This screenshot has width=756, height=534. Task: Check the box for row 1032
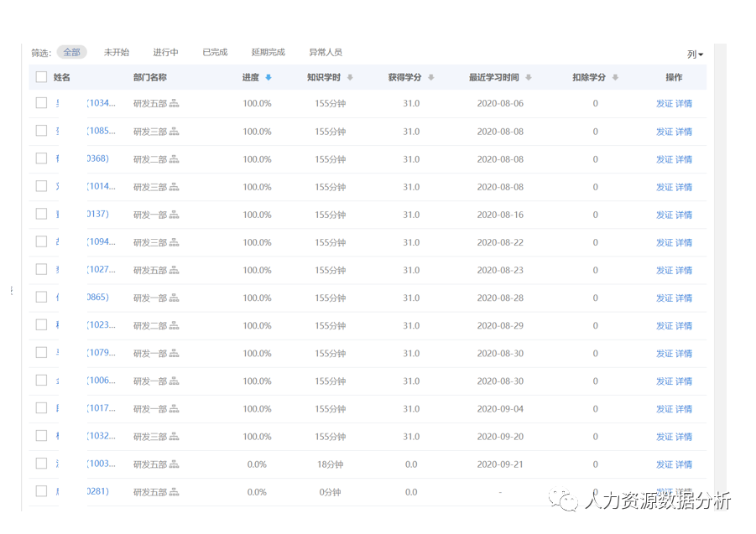click(x=41, y=436)
